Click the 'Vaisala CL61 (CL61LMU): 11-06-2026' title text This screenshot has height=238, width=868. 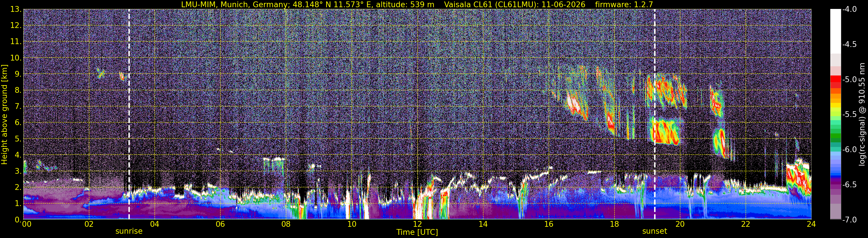point(514,4)
